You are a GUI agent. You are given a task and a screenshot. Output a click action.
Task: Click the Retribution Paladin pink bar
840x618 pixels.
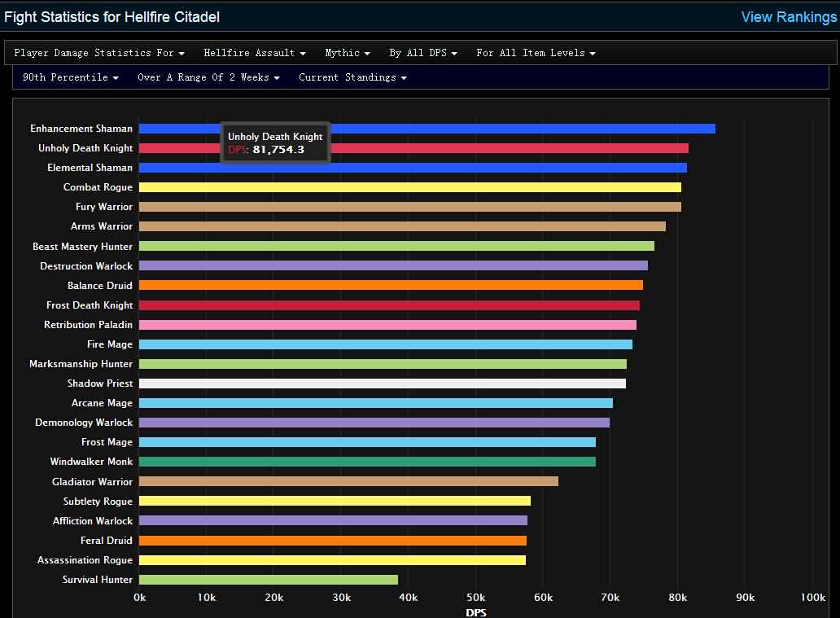[x=388, y=324]
